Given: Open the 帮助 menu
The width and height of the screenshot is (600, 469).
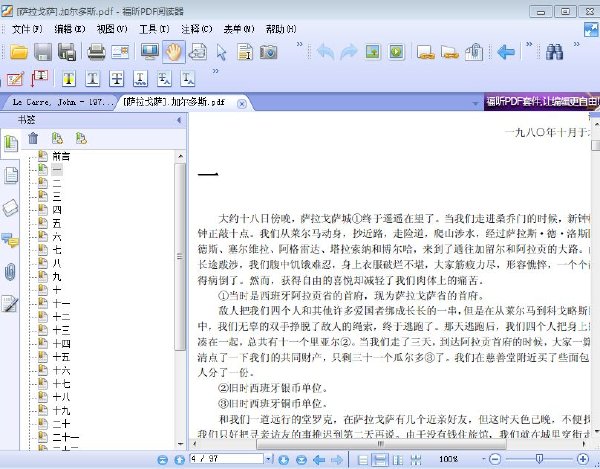Looking at the screenshot, I should (281, 29).
